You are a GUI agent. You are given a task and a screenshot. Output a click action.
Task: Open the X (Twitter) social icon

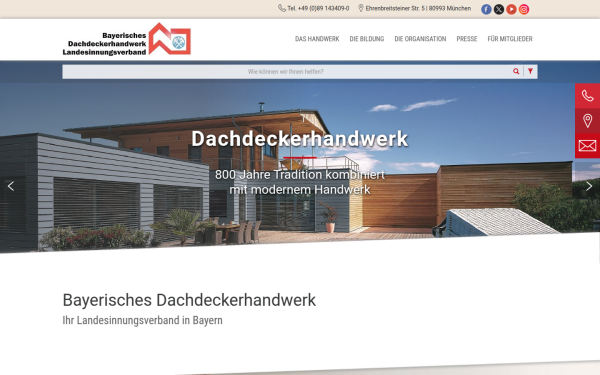(499, 9)
